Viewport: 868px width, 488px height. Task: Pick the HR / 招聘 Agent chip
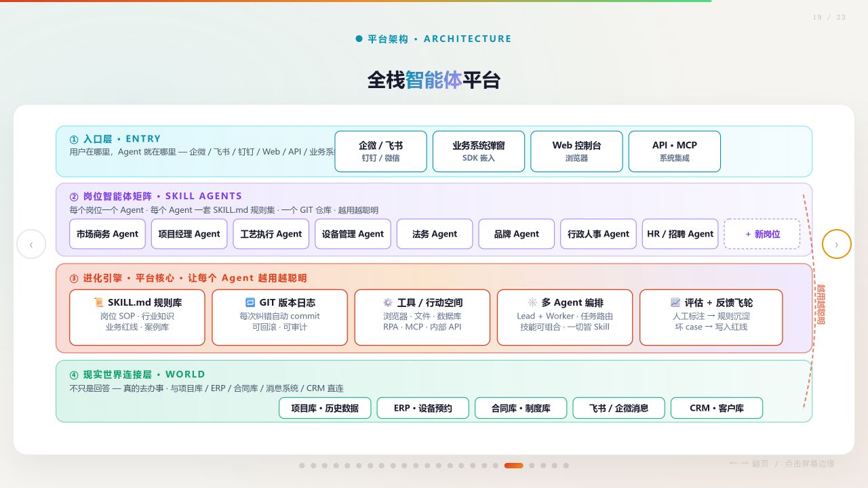point(680,234)
